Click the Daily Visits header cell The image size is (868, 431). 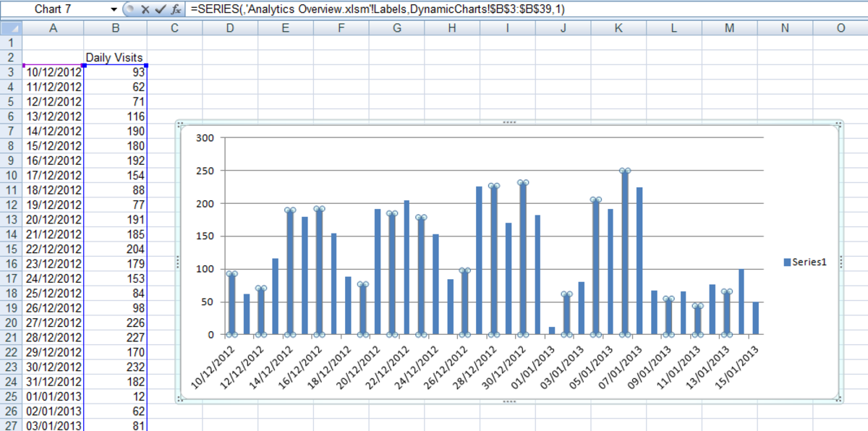pyautogui.click(x=115, y=58)
